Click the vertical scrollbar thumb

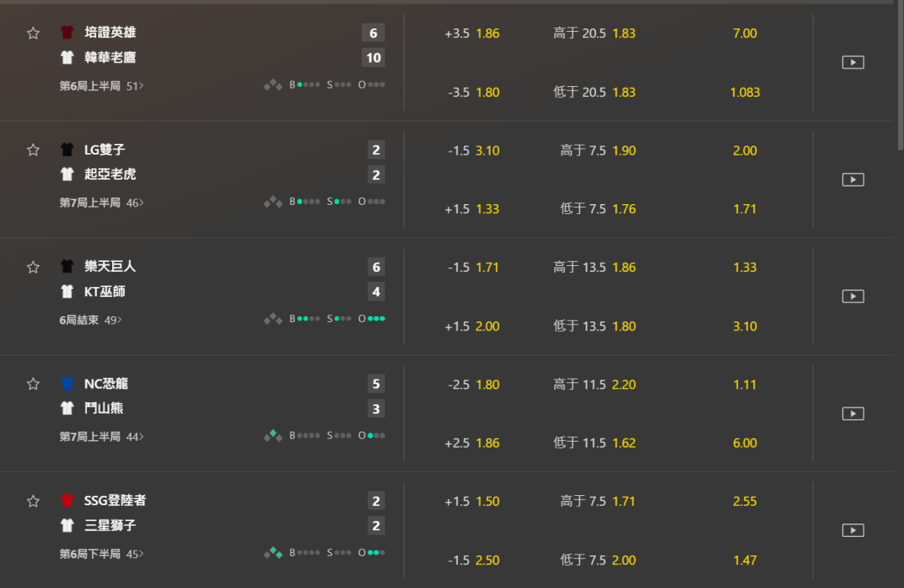pyautogui.click(x=900, y=75)
